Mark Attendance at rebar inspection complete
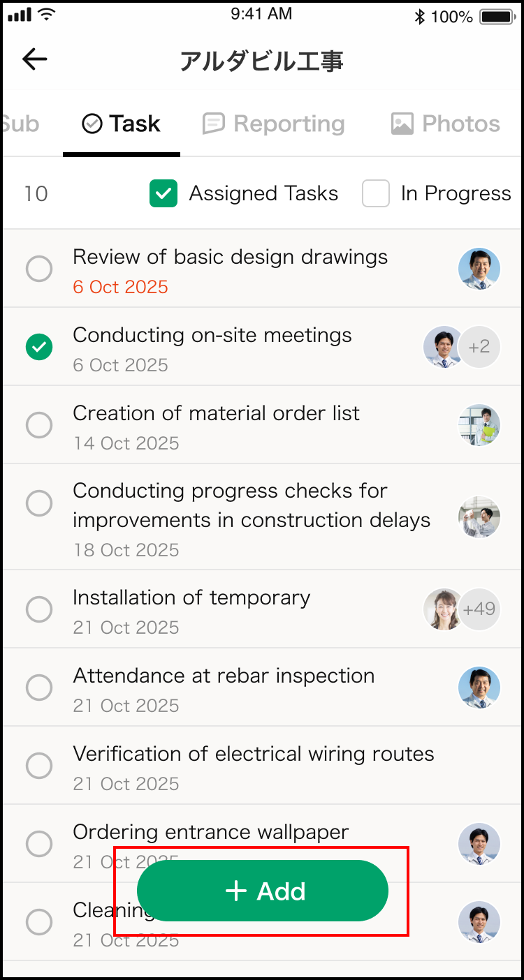 (x=39, y=688)
